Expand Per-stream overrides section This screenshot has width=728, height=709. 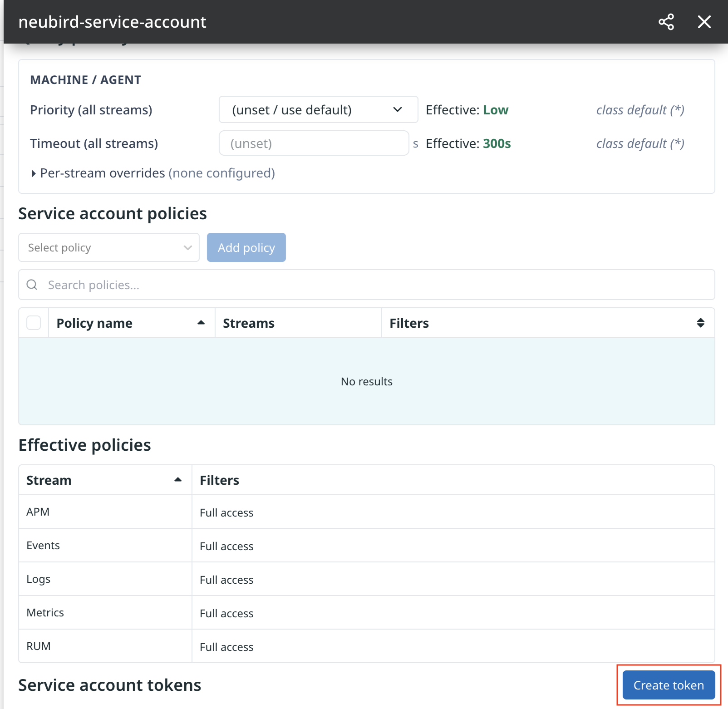(x=153, y=173)
